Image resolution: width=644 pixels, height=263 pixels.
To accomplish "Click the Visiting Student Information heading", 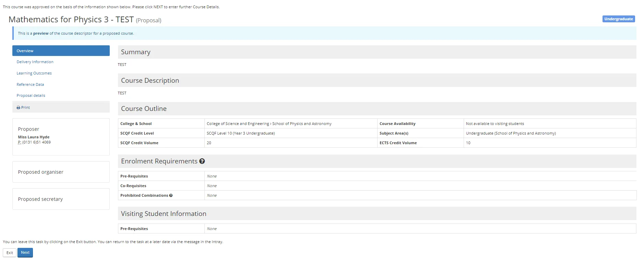I will point(164,214).
